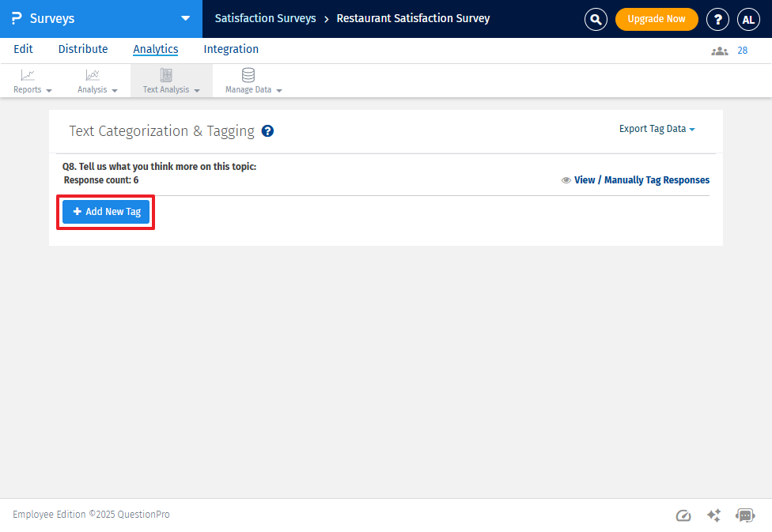Click the Response count: 6 text
Viewport: 772px width, 532px height.
(x=101, y=180)
